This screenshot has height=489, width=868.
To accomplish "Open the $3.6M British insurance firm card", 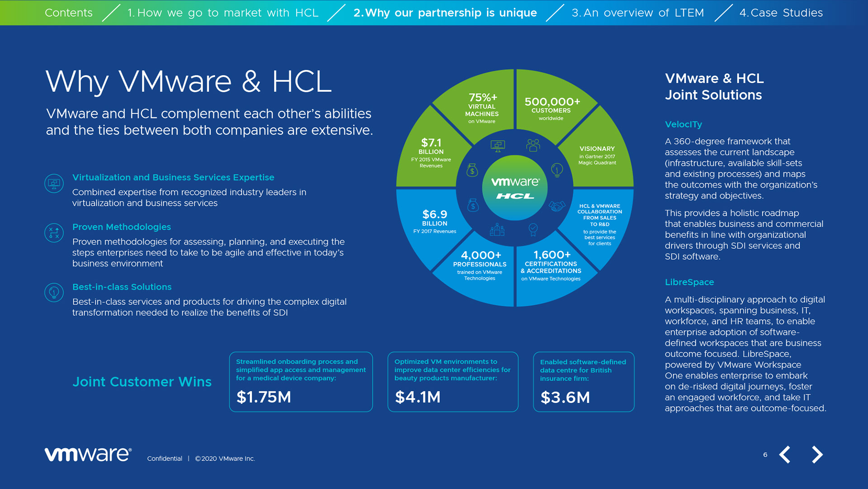I will (584, 382).
